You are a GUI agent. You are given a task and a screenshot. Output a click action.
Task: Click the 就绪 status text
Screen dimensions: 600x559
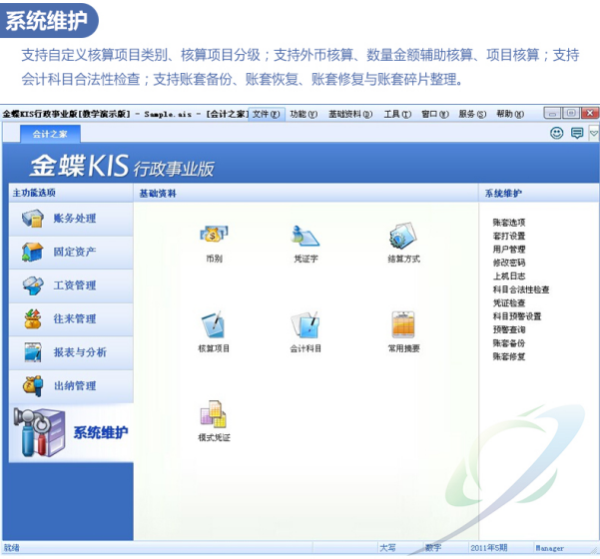11,548
